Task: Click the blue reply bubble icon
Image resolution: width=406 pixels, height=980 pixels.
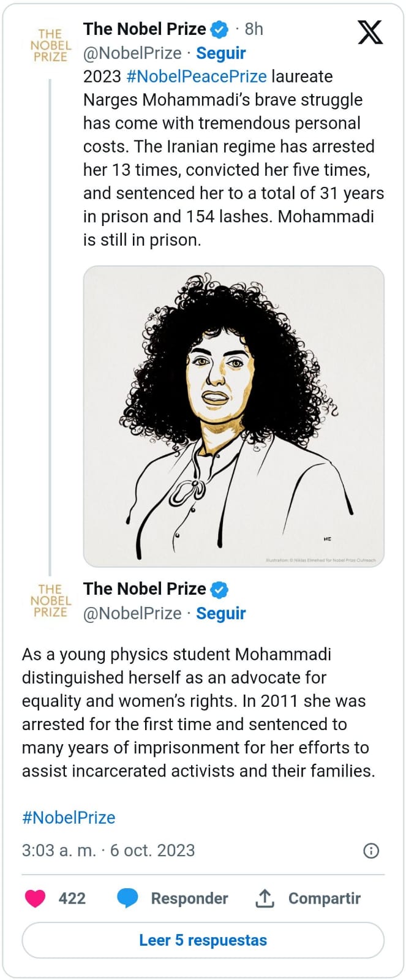Action: coord(127,899)
